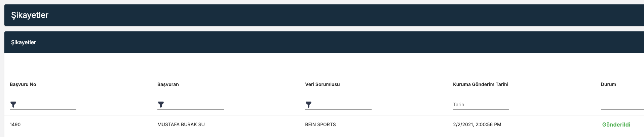Sort by the Başvuran column header
Viewport: 644px width, 137px height.
168,84
